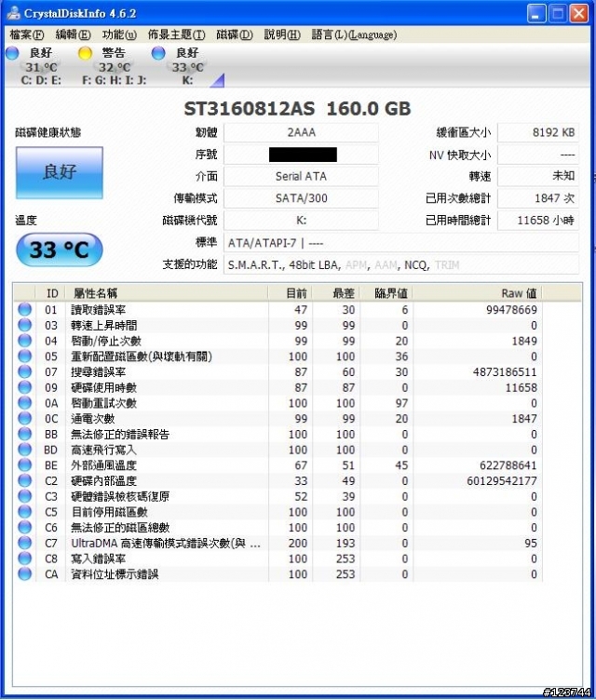The width and height of the screenshot is (596, 700).
Task: Click raw value 4873186511
Action: pyautogui.click(x=505, y=372)
